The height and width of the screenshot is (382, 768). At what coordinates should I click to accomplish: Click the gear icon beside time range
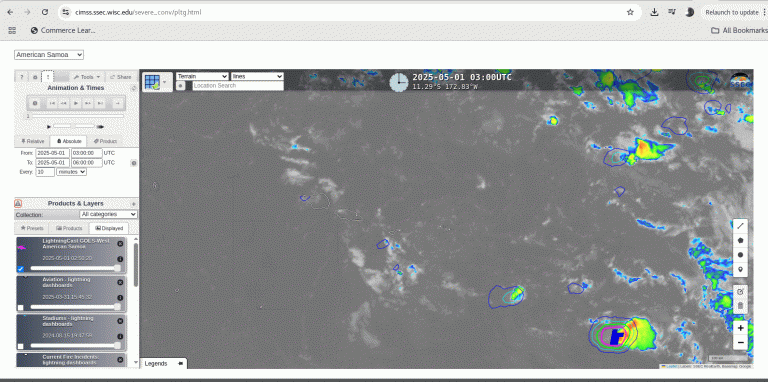click(x=134, y=163)
